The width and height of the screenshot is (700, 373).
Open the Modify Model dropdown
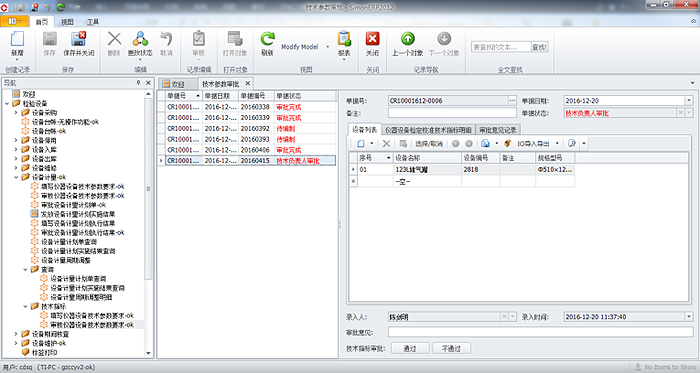[x=328, y=47]
